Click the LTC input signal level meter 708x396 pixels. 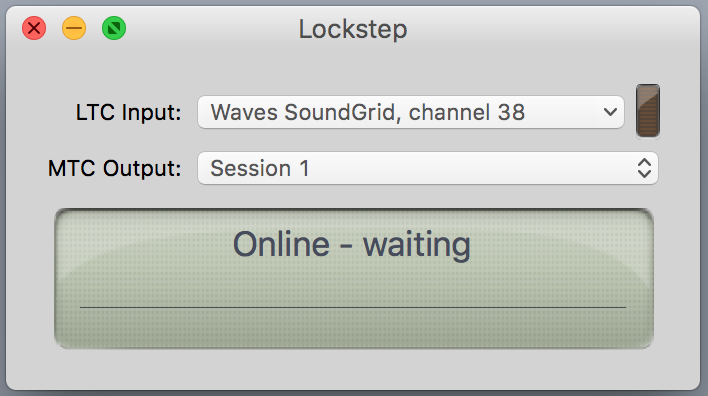(x=647, y=111)
